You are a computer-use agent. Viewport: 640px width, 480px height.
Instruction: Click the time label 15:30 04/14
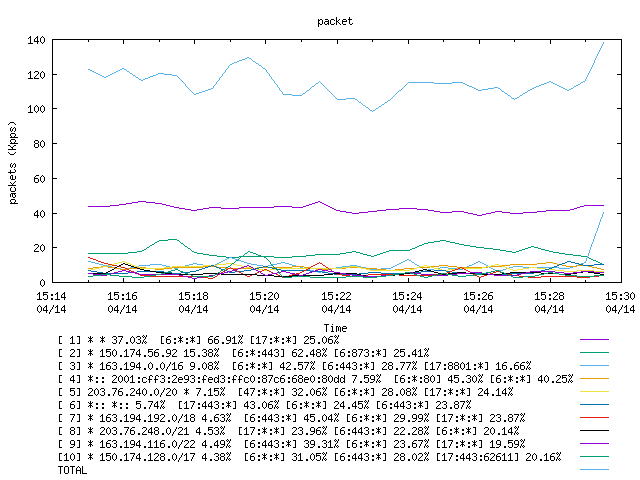point(620,302)
